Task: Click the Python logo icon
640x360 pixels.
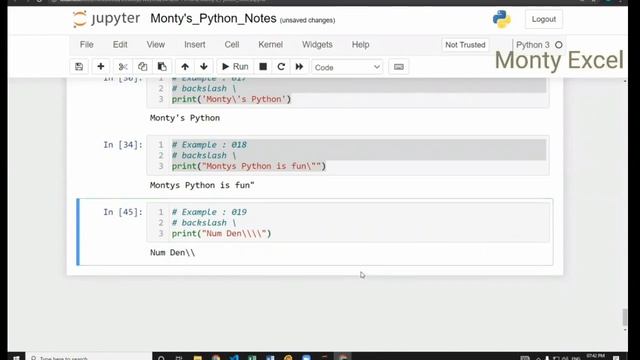Action: (501, 19)
